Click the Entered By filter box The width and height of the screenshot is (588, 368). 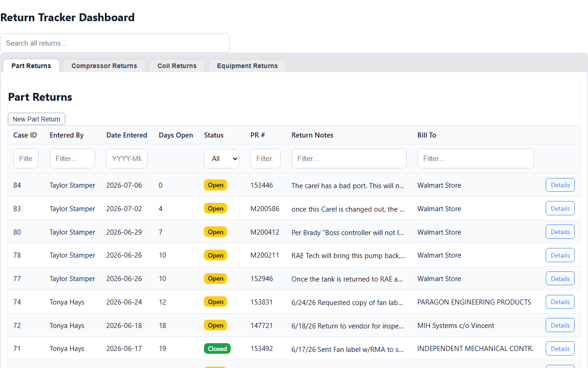click(72, 159)
